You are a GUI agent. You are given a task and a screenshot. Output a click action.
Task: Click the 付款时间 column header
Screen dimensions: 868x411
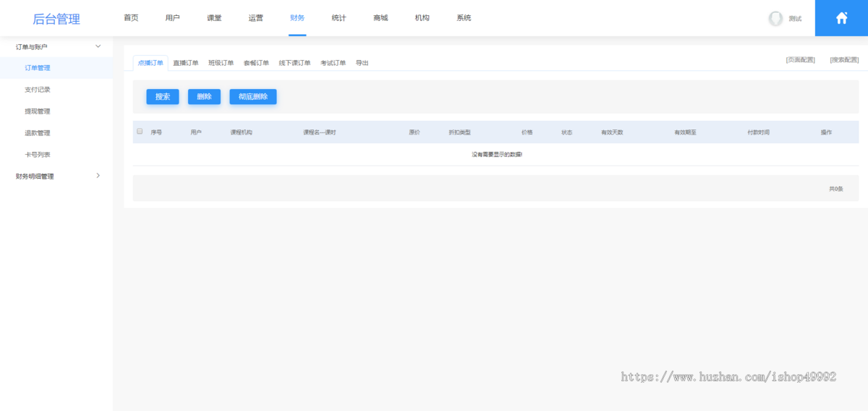click(759, 132)
